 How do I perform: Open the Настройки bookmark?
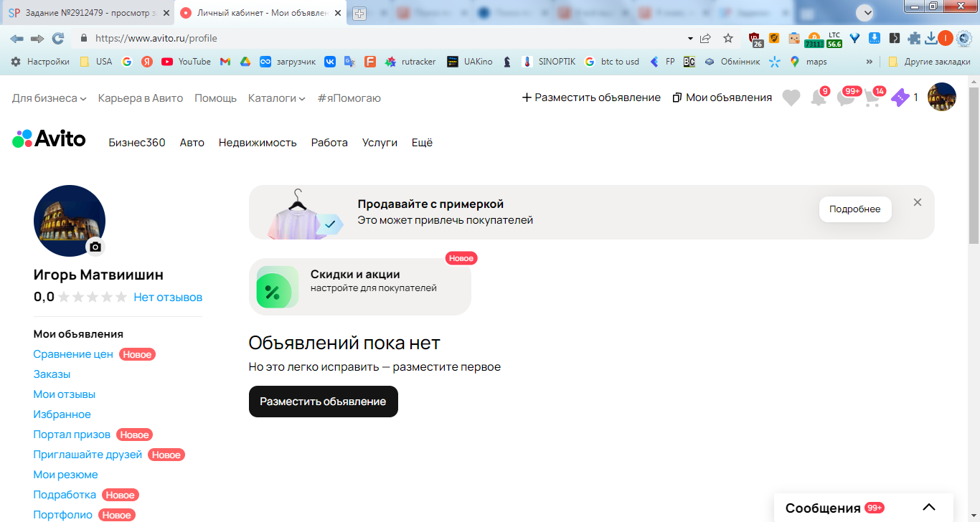point(40,62)
